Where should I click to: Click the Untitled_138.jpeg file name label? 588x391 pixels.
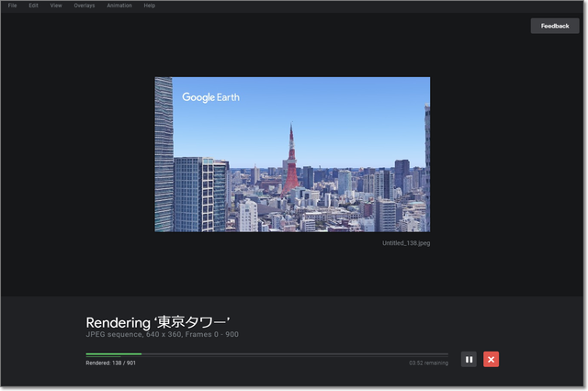pos(405,243)
